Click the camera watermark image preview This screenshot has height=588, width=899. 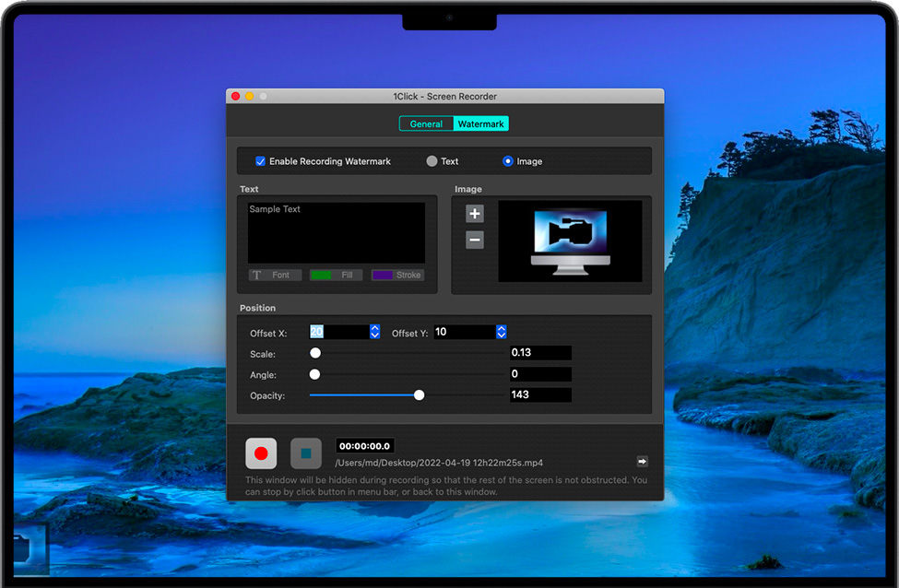570,241
